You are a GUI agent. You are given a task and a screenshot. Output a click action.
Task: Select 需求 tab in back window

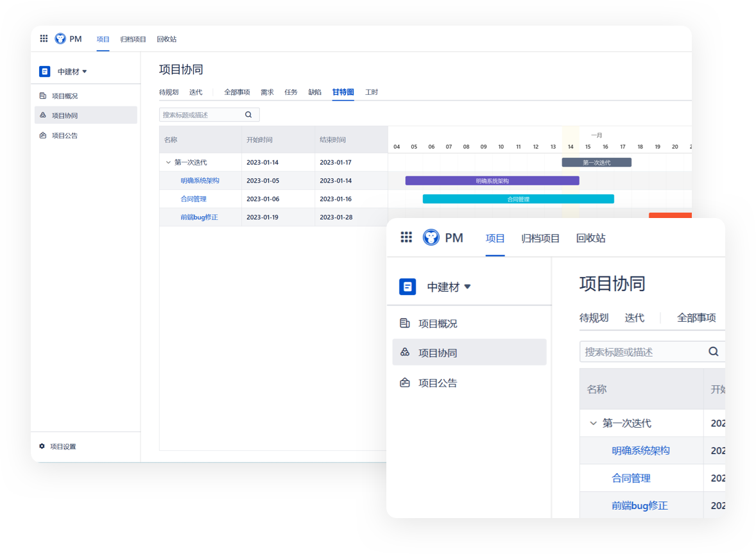(267, 92)
